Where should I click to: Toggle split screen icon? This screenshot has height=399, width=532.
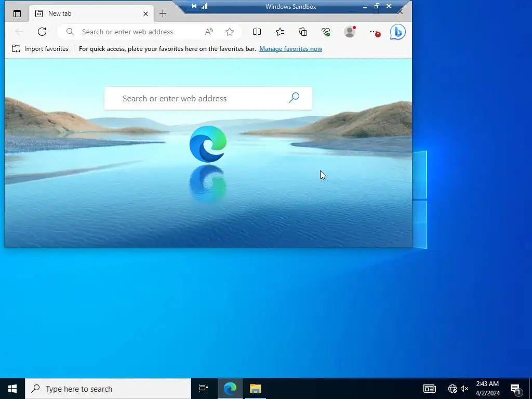pos(257,32)
